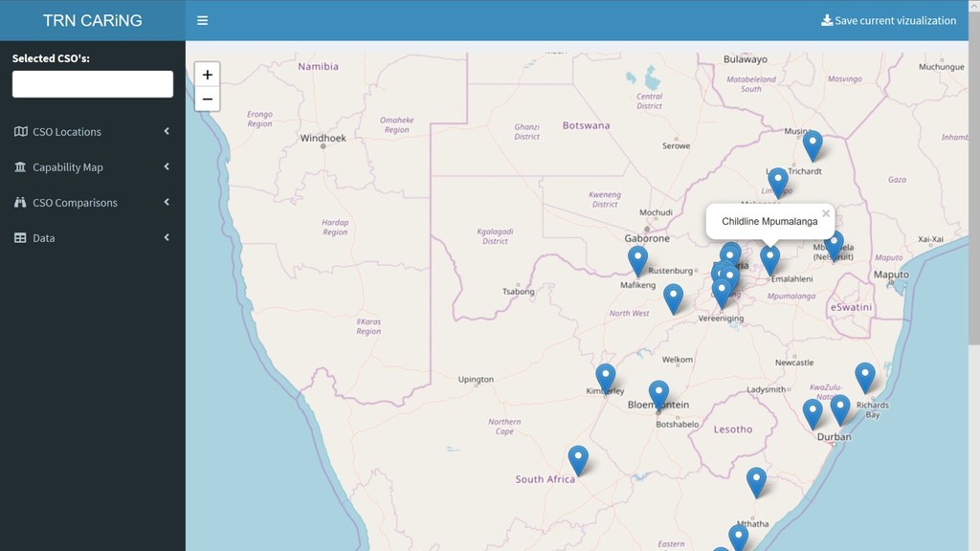
Task: Select the marker at Mbombela (Nelspruit)
Action: point(834,246)
